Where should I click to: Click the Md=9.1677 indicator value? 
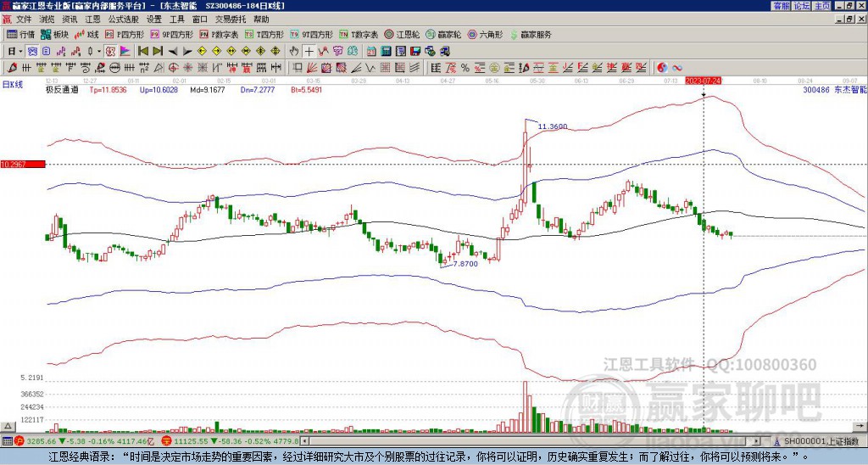(208, 89)
